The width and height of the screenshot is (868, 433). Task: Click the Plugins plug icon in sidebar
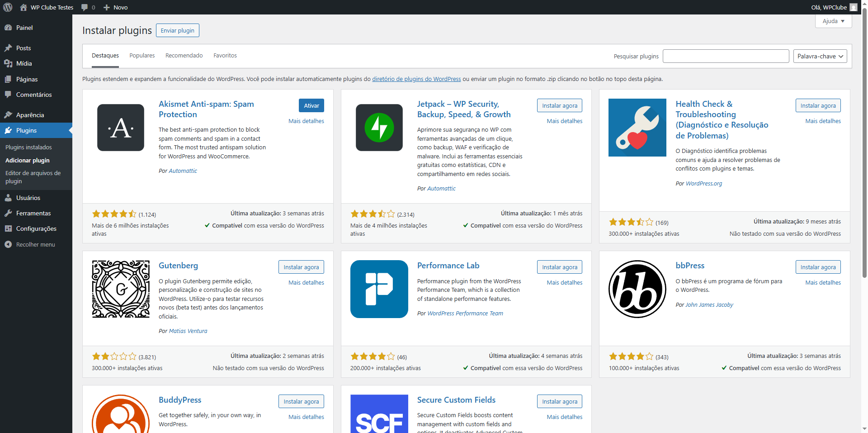(x=8, y=130)
